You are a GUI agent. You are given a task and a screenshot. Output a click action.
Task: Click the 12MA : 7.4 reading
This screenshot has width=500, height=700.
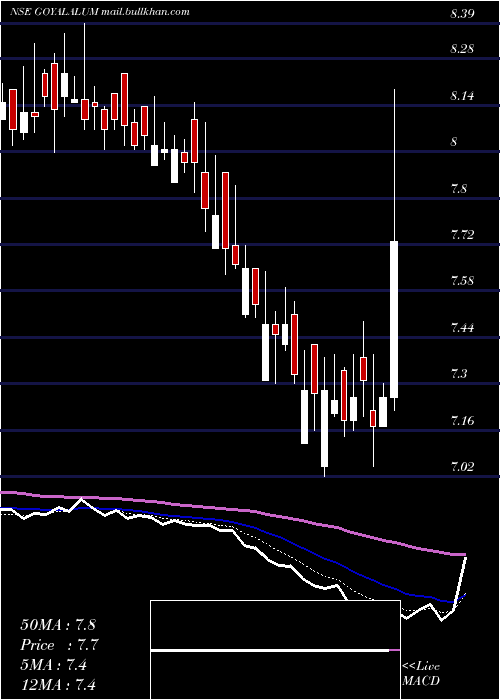58,684
